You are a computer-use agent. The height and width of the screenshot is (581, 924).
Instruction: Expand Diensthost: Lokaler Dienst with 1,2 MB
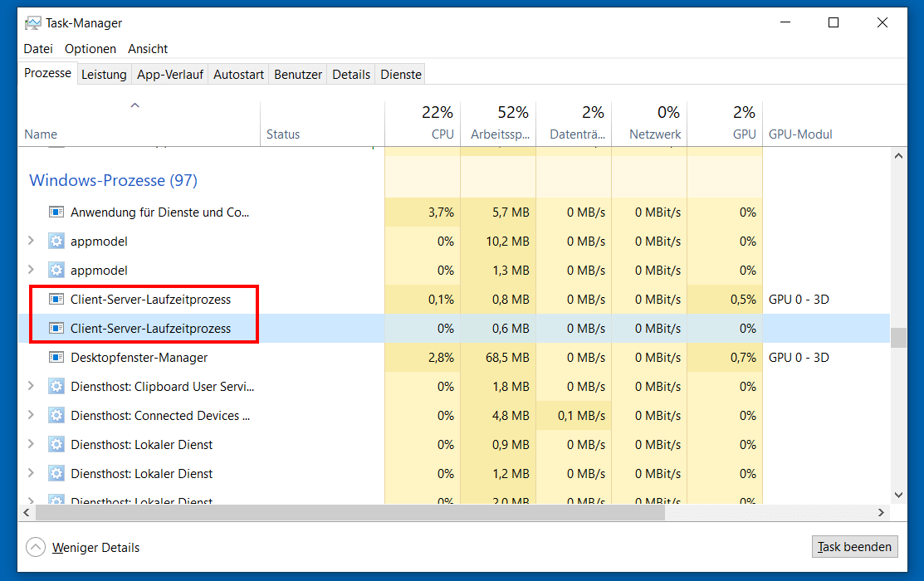click(x=32, y=472)
